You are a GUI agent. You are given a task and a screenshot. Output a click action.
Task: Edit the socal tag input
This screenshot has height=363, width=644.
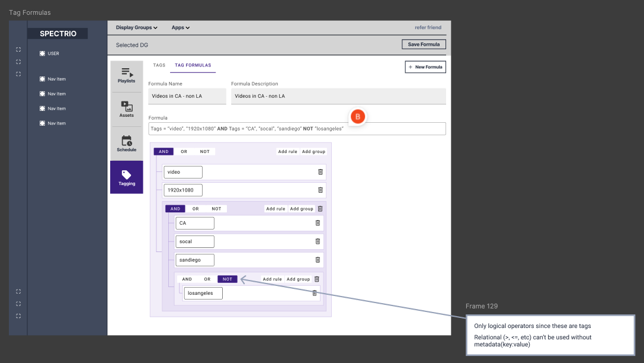195,242
